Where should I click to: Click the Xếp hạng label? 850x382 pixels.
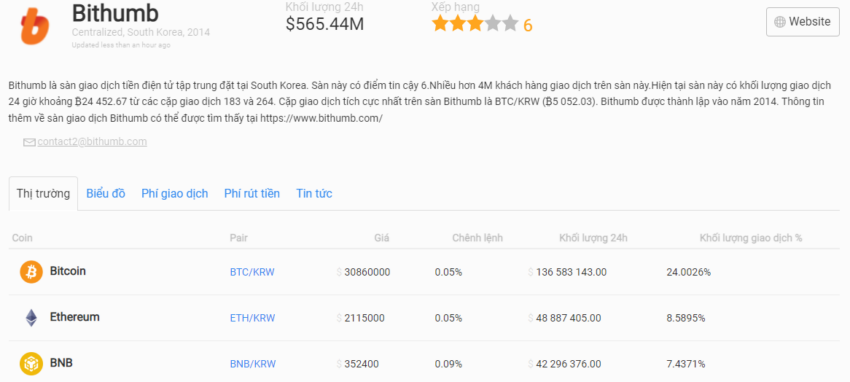coord(455,7)
